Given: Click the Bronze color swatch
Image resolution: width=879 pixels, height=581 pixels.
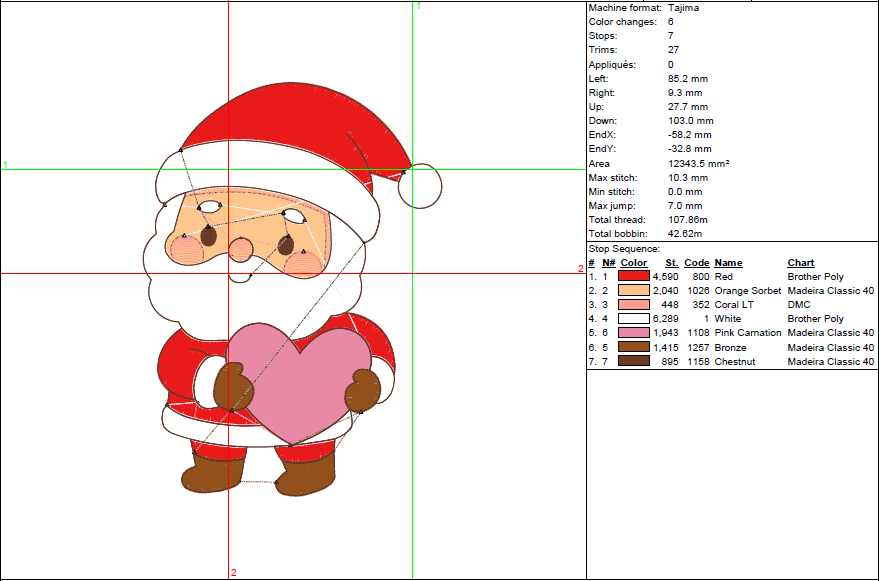Looking at the screenshot, I should click(632, 347).
